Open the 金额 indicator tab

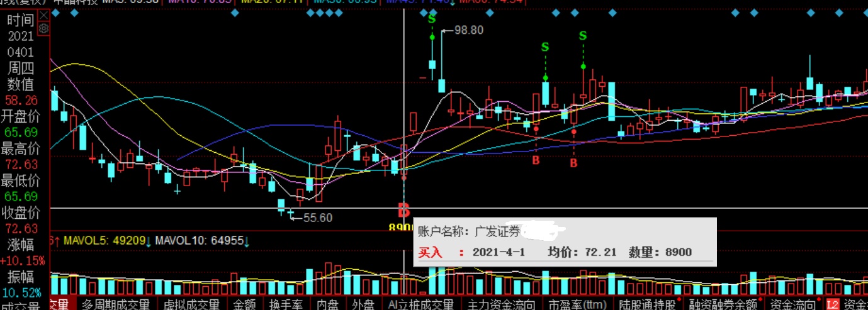click(x=245, y=304)
